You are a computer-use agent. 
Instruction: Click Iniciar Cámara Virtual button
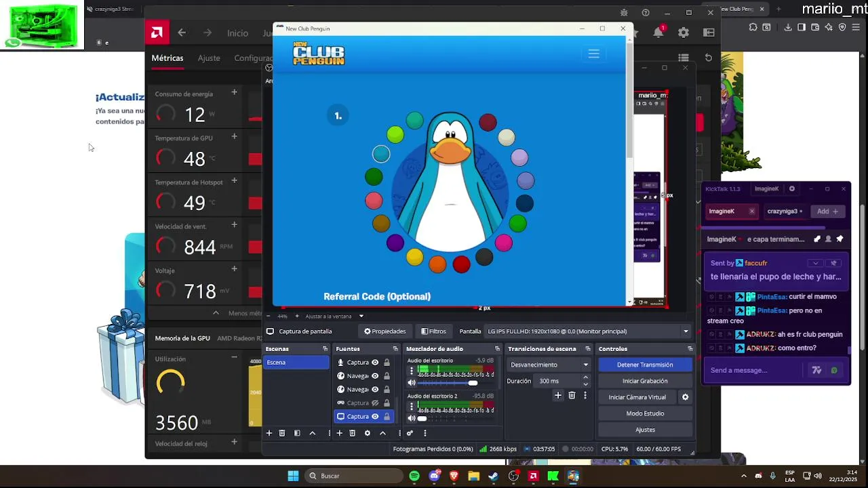click(x=637, y=397)
